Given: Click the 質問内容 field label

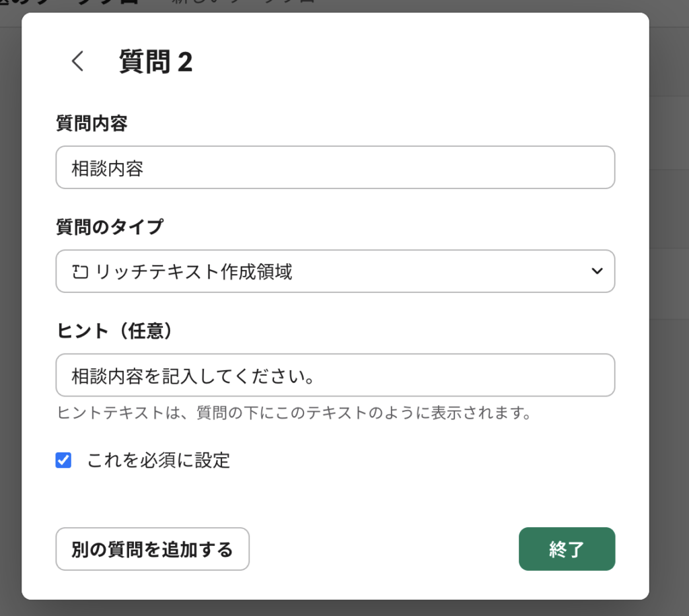Looking at the screenshot, I should [92, 123].
